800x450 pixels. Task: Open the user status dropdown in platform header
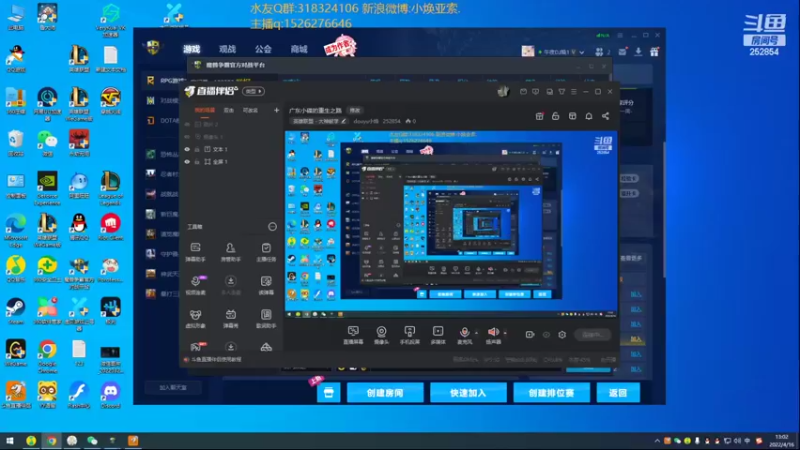(582, 52)
